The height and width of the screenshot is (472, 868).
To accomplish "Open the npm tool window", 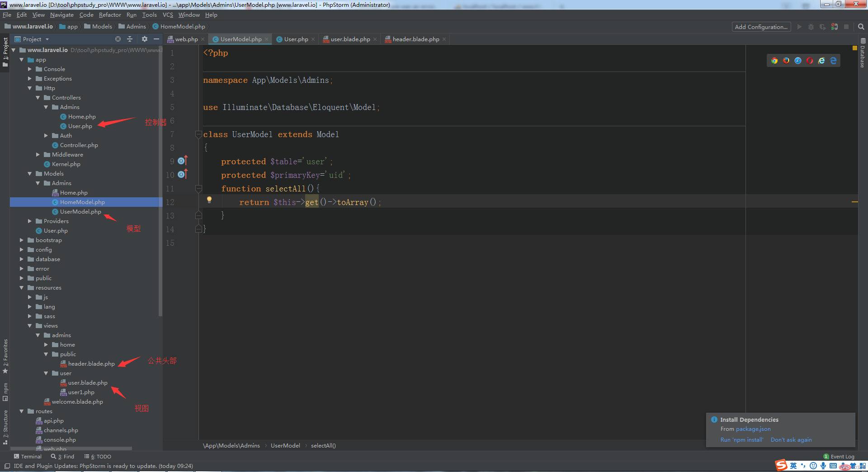I will 5,392.
